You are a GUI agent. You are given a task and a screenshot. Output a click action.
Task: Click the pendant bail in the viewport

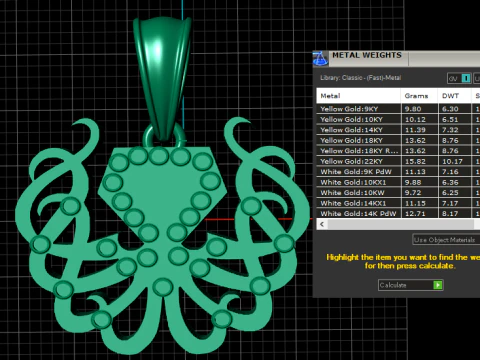(x=162, y=78)
